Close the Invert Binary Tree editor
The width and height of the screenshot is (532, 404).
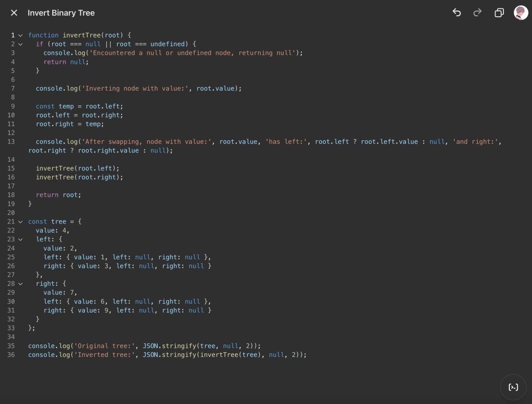(14, 13)
